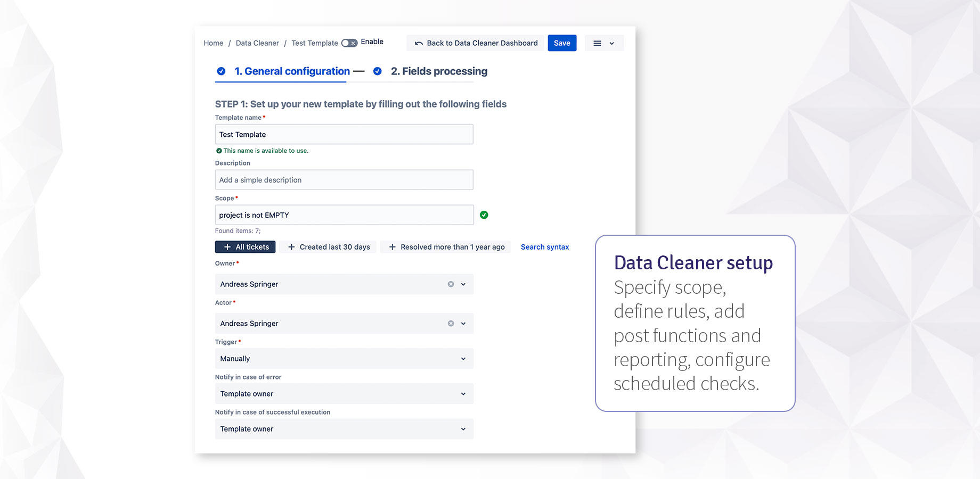
Task: Click the back arrow icon near Dashboard
Action: pyautogui.click(x=419, y=43)
